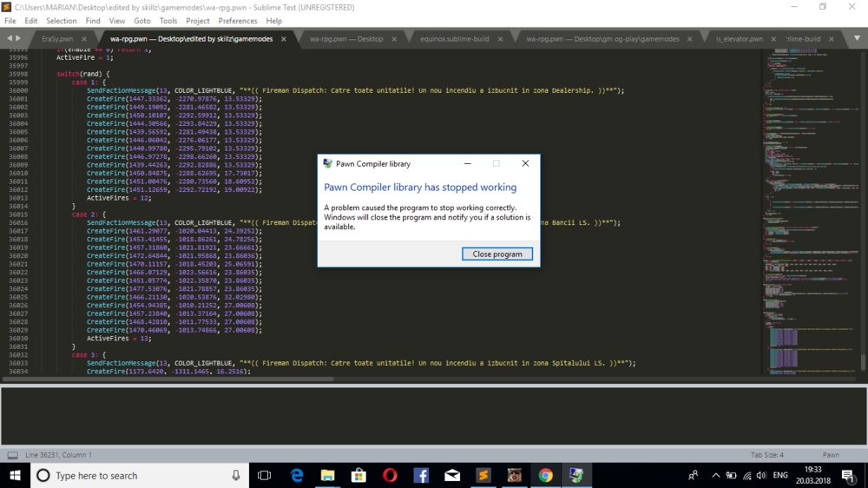The image size is (868, 488).
Task: Click the Close program button
Action: (497, 254)
